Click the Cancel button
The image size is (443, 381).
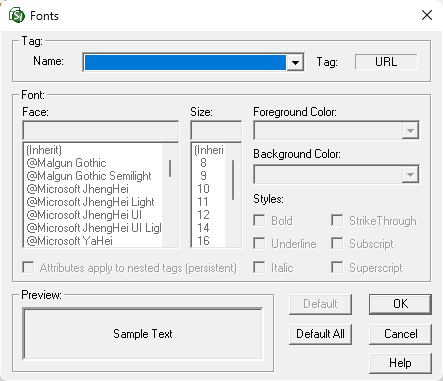pos(400,334)
